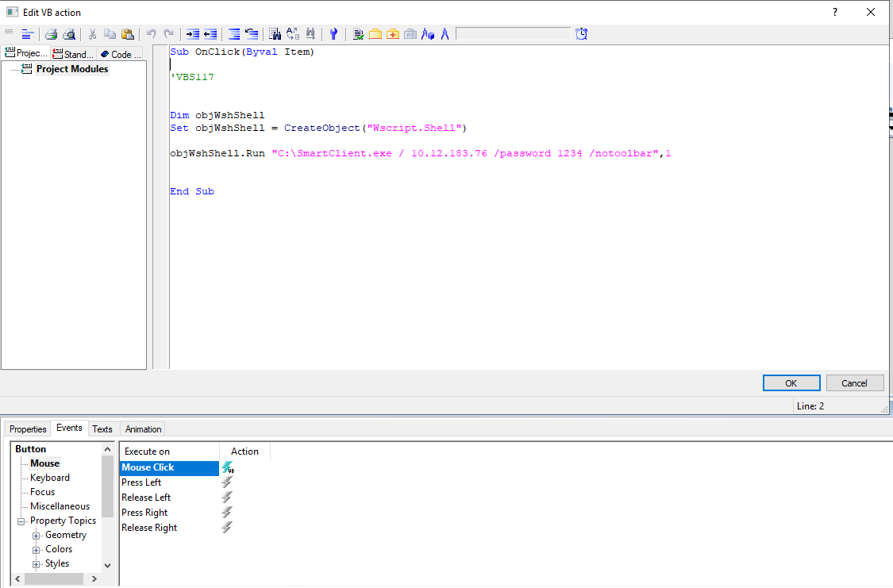
Task: Click tree scroll up arrow
Action: pyautogui.click(x=107, y=449)
